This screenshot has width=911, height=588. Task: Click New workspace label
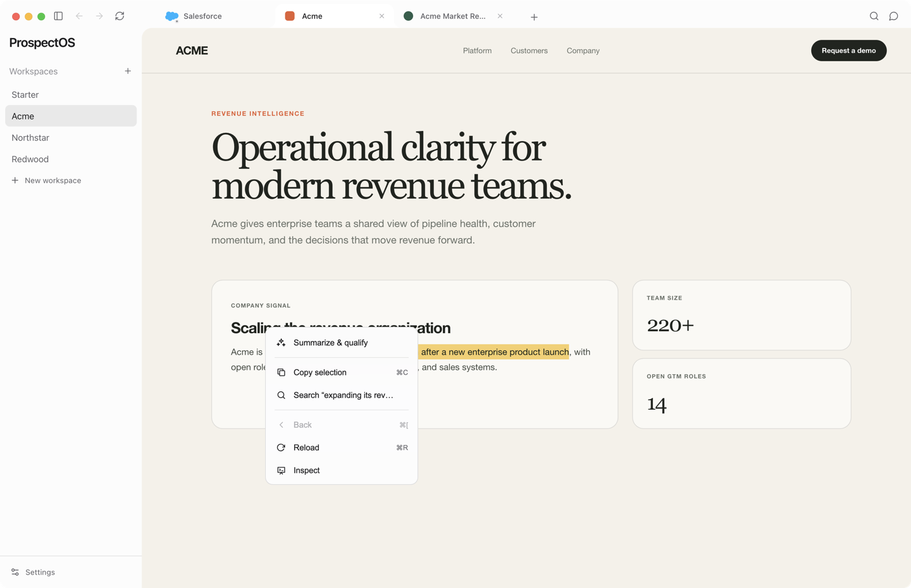(53, 180)
